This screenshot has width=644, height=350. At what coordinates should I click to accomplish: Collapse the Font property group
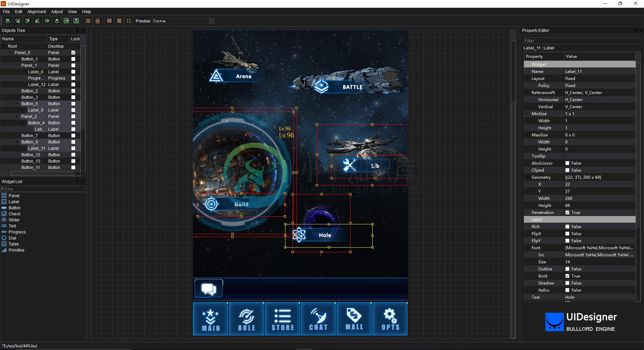click(x=527, y=248)
